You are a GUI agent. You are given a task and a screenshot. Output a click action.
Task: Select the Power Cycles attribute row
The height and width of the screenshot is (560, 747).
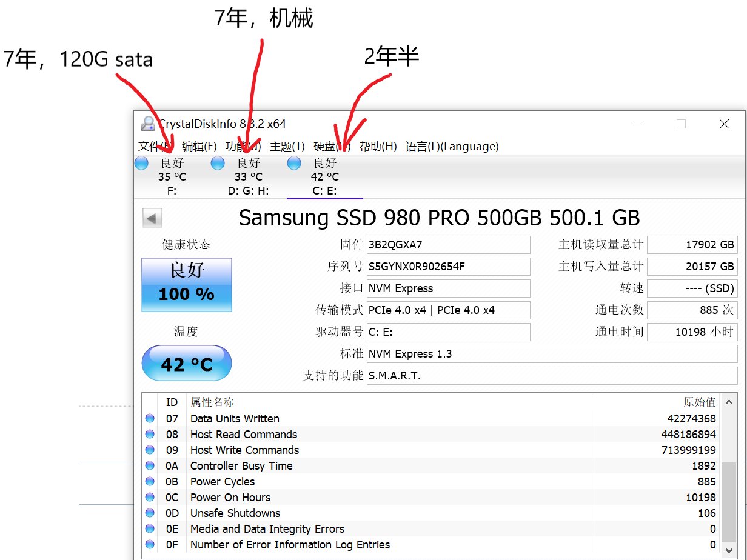431,482
